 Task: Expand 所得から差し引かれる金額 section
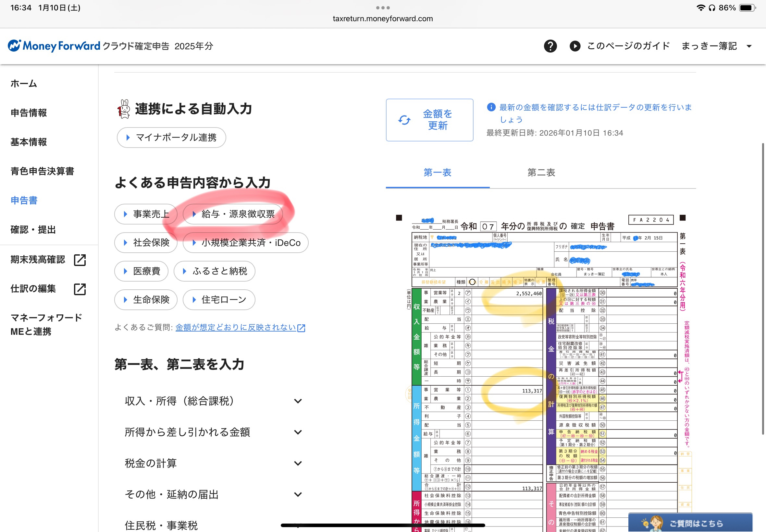214,432
